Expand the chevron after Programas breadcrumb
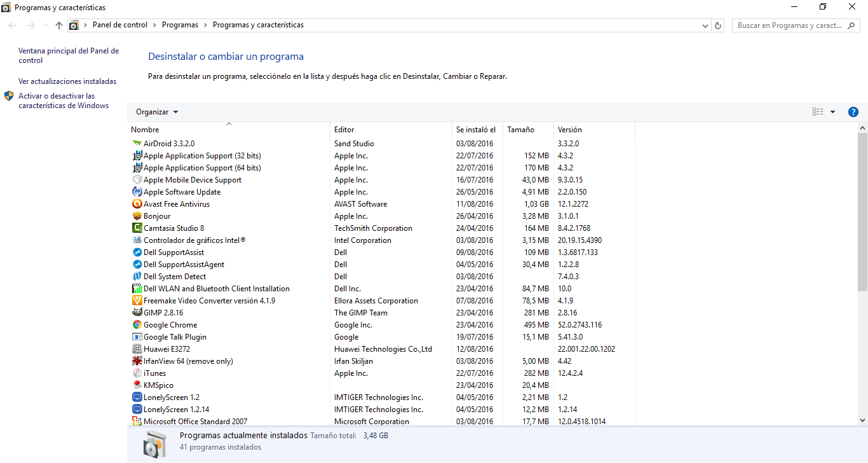 point(205,25)
